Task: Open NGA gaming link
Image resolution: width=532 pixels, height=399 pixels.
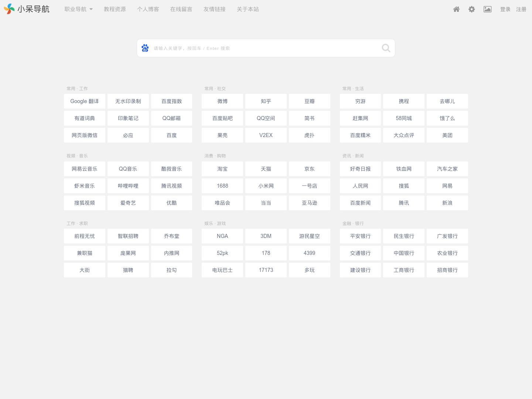Action: 222,236
